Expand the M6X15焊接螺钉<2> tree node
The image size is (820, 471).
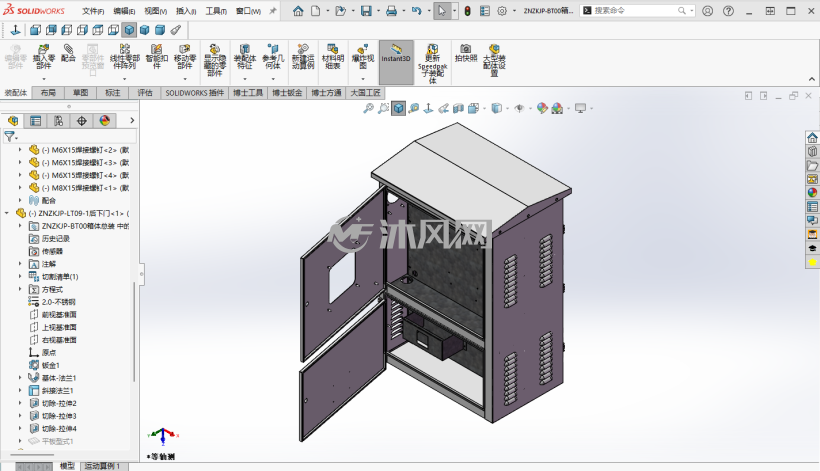pyautogui.click(x=20, y=150)
